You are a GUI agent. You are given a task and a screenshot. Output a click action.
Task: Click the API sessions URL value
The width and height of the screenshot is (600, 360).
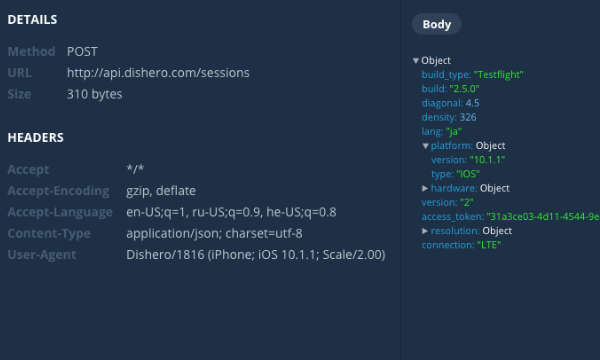click(158, 73)
